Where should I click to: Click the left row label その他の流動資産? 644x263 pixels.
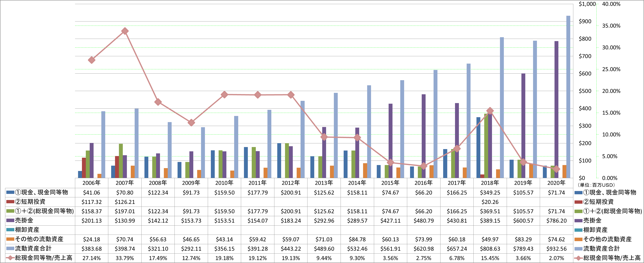pyautogui.click(x=39, y=239)
